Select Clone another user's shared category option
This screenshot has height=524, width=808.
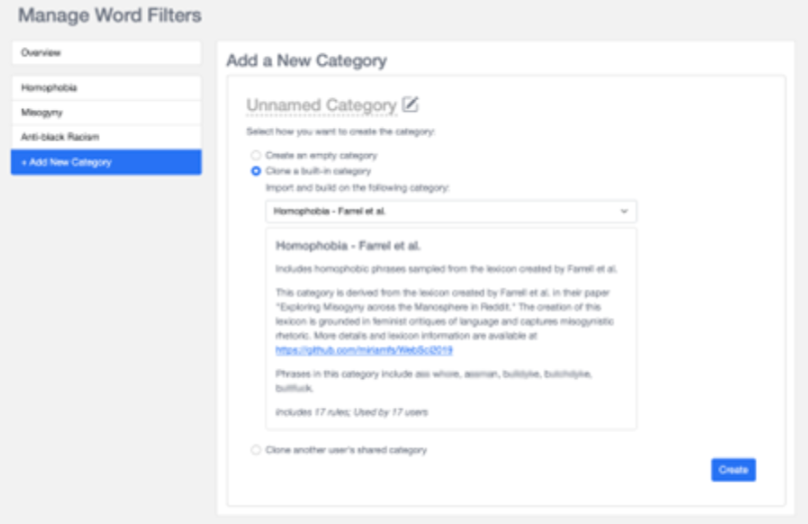[x=256, y=450]
